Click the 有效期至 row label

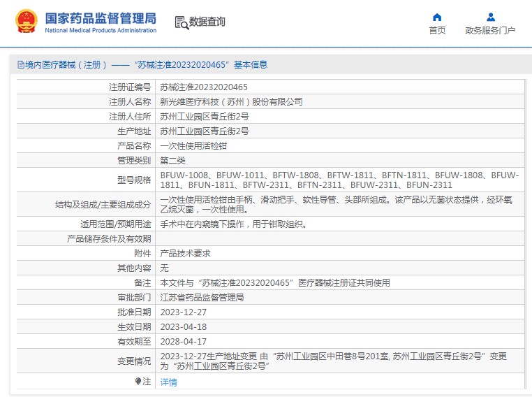coord(134,341)
